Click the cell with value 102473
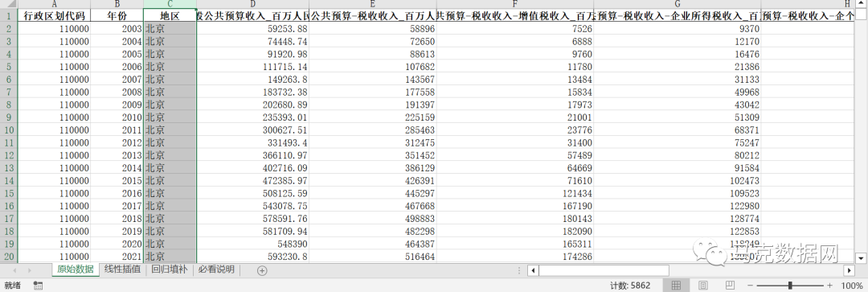This screenshot has width=868, height=292. 677,181
